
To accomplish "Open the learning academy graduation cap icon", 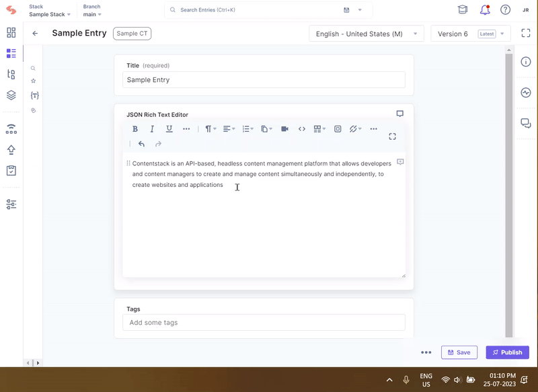I will tap(463, 9).
